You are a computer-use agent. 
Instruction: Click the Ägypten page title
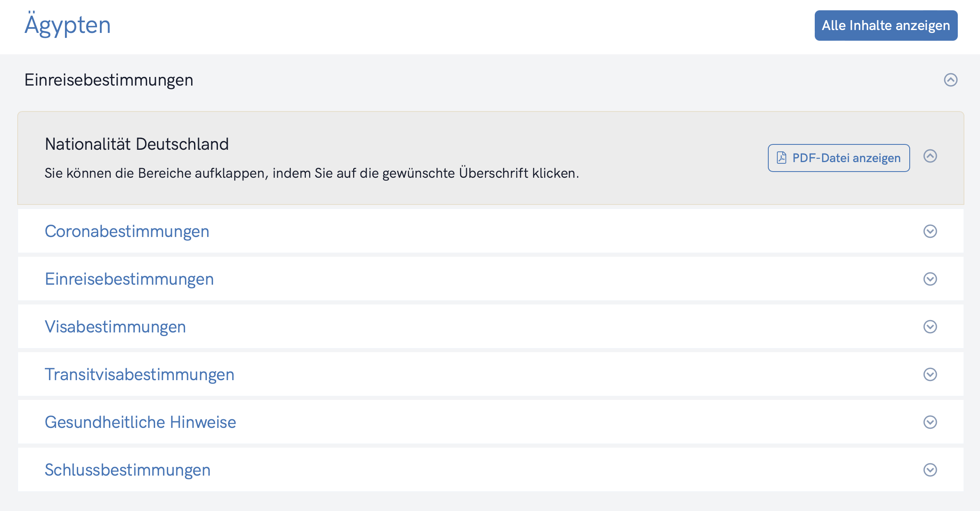point(68,26)
